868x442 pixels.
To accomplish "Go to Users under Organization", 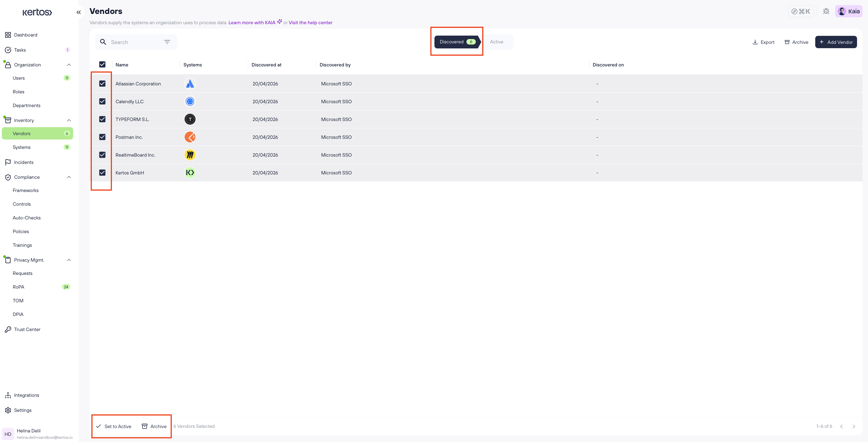I will coord(37,78).
